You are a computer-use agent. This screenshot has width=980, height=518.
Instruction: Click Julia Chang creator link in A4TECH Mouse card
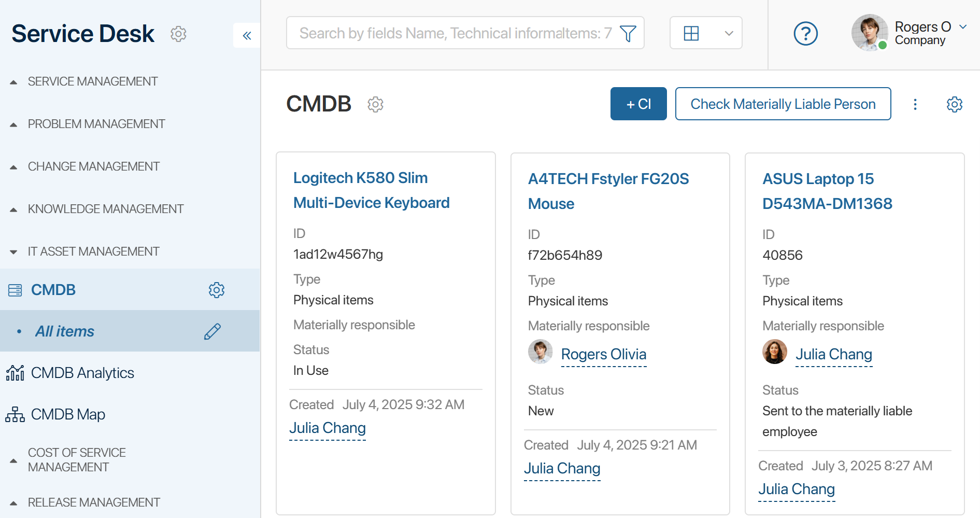pos(562,468)
